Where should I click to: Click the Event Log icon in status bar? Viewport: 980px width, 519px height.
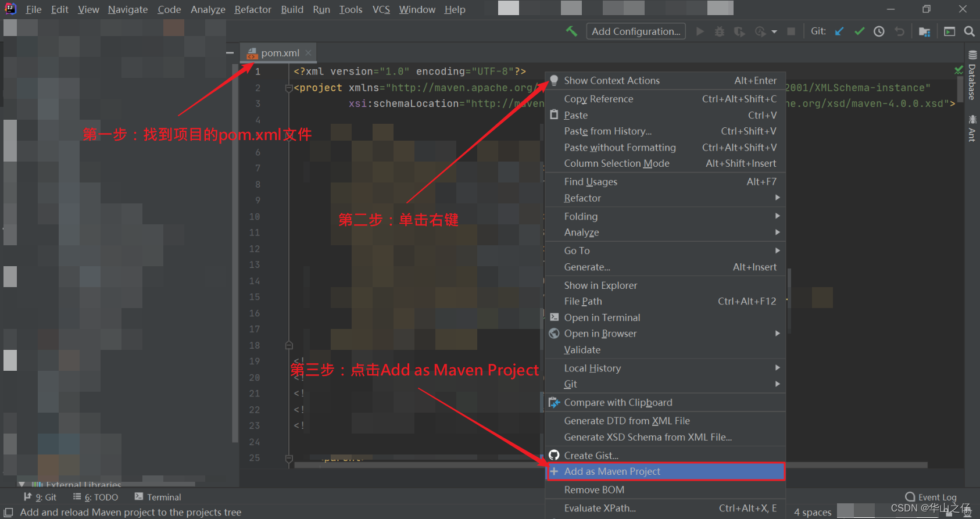[x=910, y=497]
